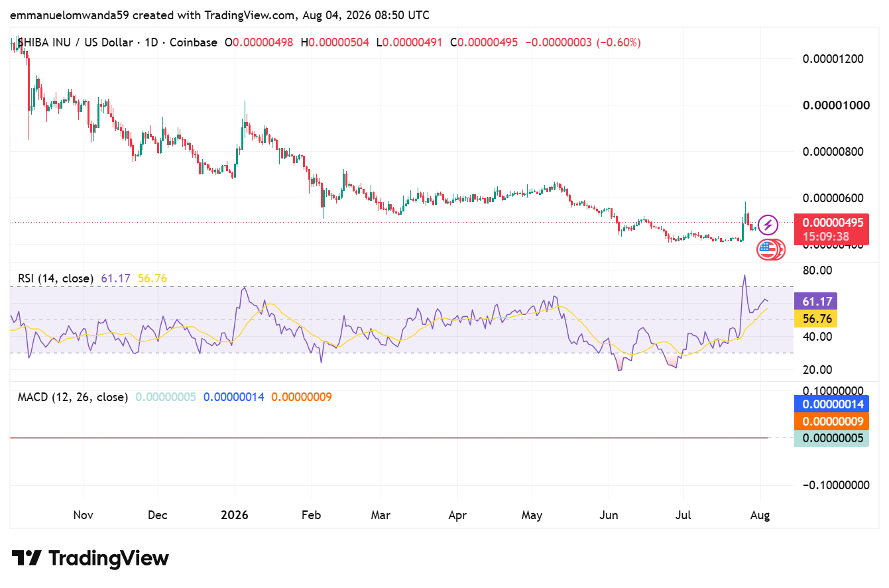Click the close value after C in the header
Viewport: 889px width, 588px height.
click(488, 42)
